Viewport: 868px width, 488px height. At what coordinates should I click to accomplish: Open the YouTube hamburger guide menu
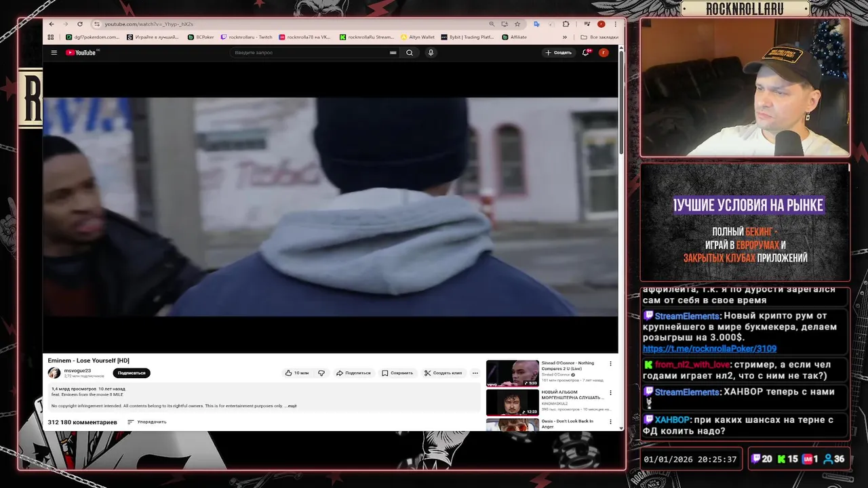54,52
